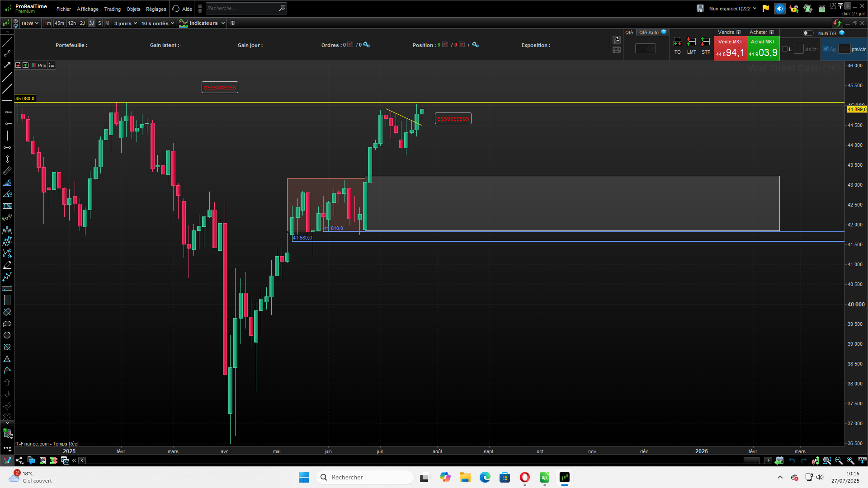Enable the L limit checkbox

(785, 49)
